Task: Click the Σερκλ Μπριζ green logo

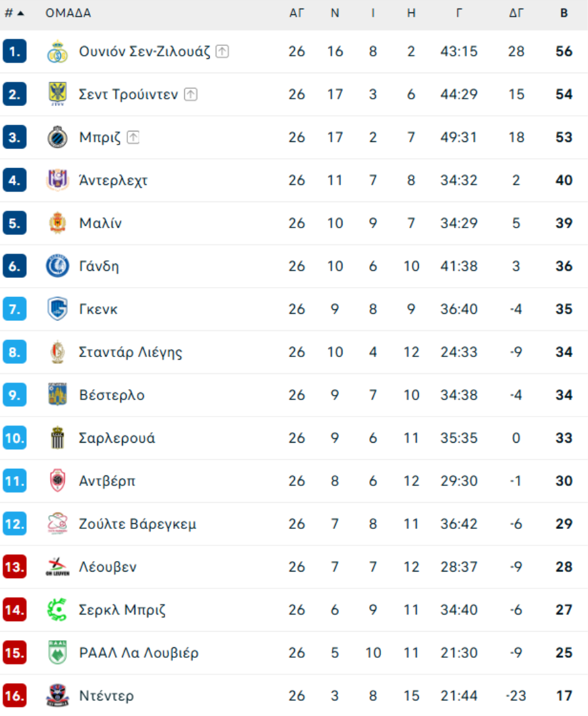Action: tap(57, 610)
